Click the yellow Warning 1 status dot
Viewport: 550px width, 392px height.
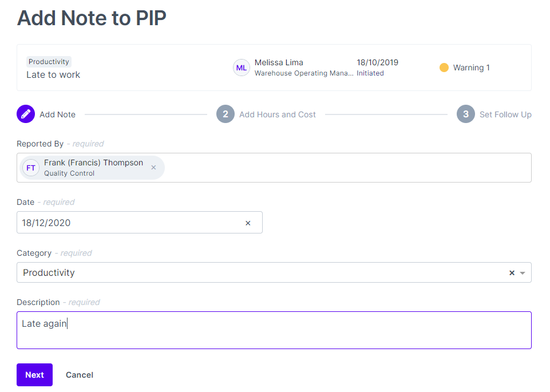(x=444, y=68)
